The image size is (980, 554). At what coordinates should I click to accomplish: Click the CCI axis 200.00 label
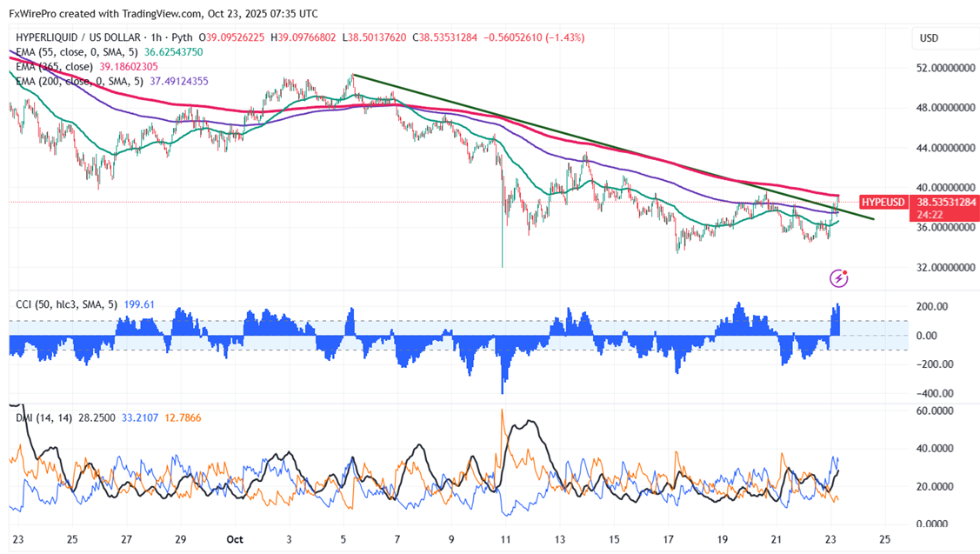932,306
